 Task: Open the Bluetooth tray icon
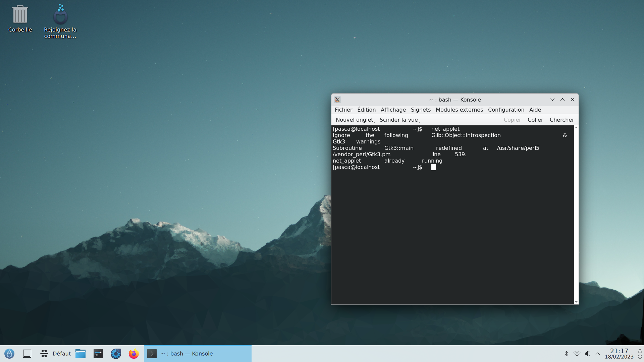click(x=566, y=354)
